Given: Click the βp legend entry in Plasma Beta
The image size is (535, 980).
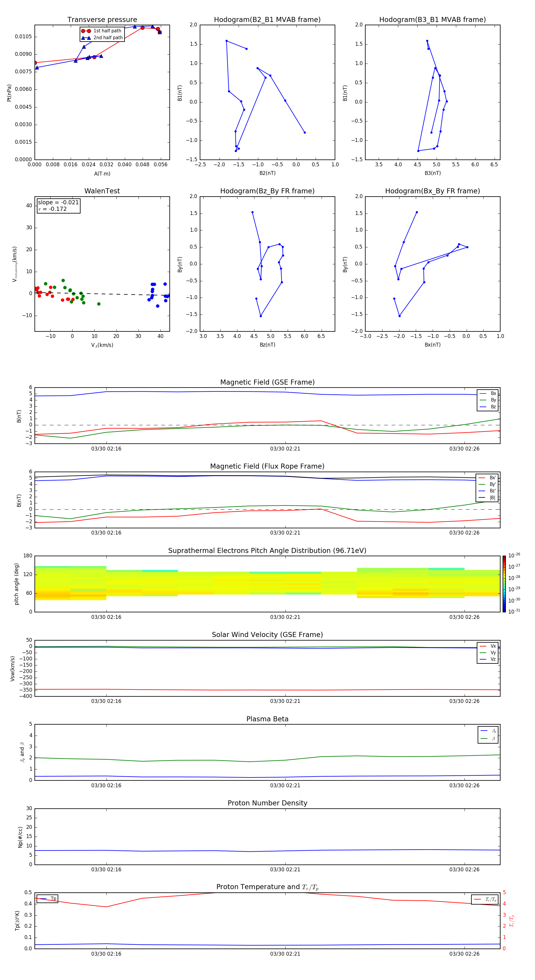Looking at the screenshot, I should tap(488, 731).
